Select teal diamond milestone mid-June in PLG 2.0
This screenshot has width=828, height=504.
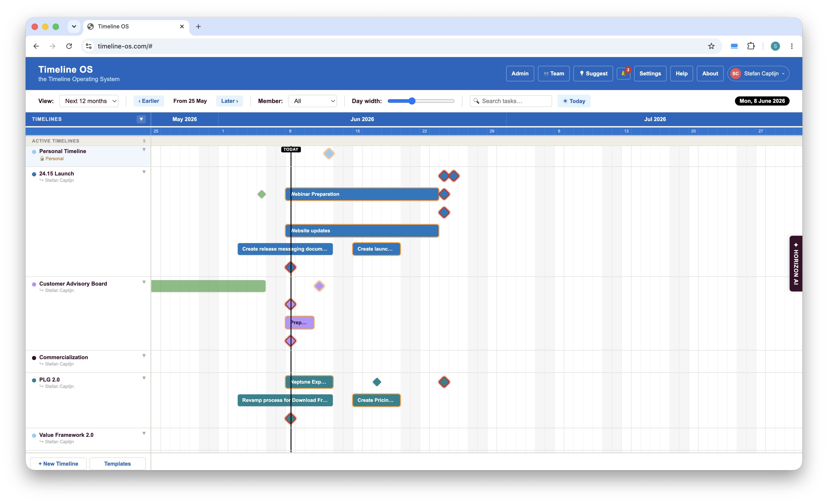coord(377,382)
